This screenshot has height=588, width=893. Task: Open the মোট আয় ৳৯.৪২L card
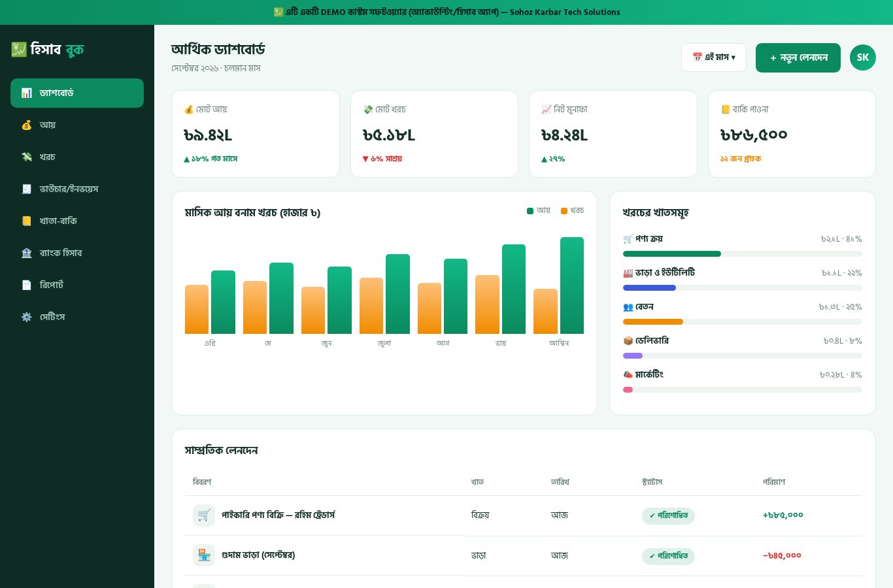(x=256, y=134)
